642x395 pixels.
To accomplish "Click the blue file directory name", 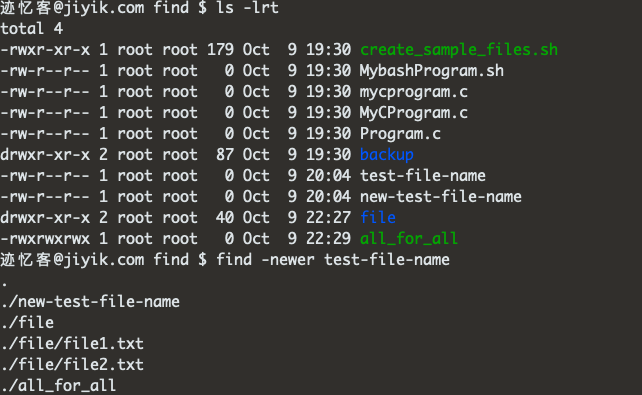I will 378,218.
